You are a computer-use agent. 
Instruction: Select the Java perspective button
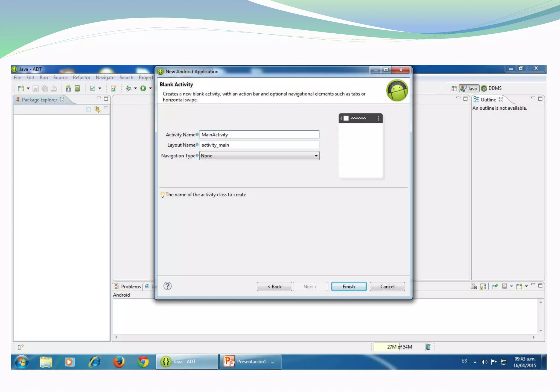(x=469, y=88)
